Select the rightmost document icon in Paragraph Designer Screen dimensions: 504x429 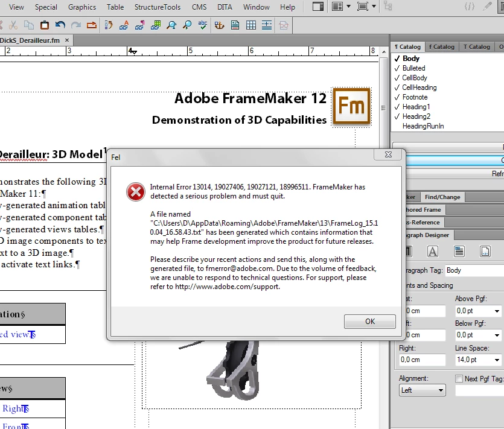pyautogui.click(x=485, y=251)
